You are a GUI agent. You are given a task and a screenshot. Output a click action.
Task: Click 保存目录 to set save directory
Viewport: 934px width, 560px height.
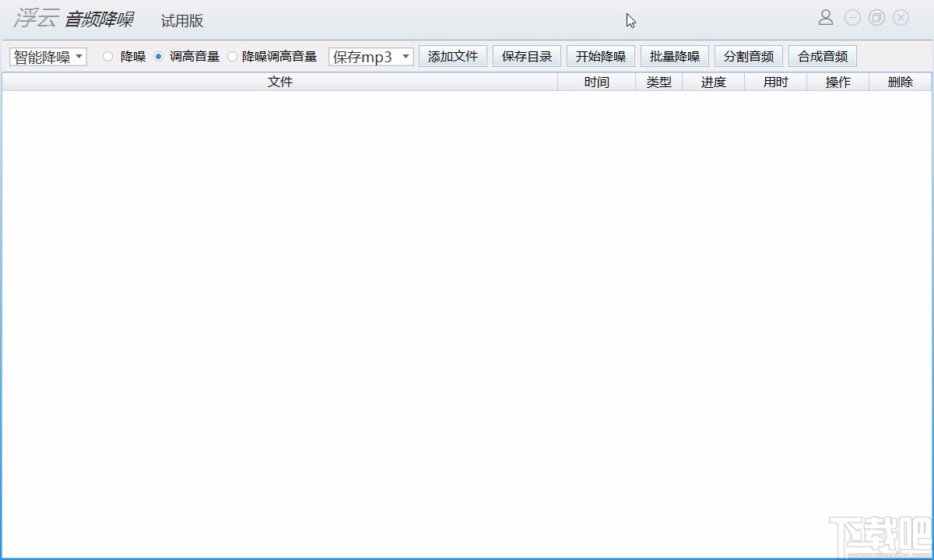click(x=526, y=56)
